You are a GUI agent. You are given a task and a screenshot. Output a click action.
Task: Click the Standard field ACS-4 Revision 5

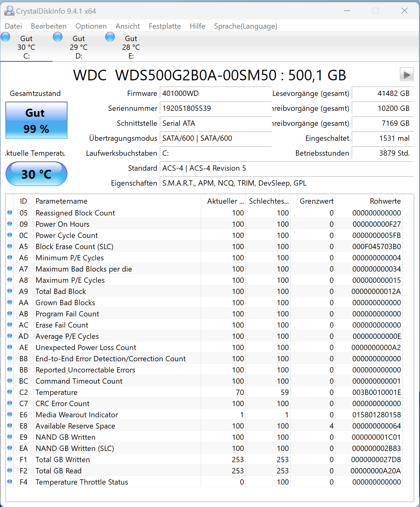tap(287, 168)
